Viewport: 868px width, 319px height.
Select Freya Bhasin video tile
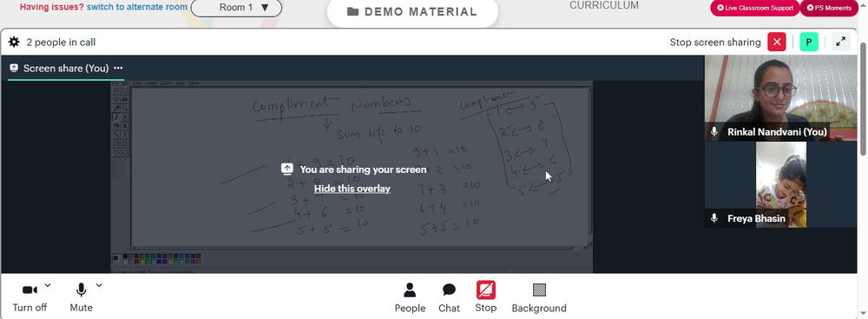click(x=780, y=185)
